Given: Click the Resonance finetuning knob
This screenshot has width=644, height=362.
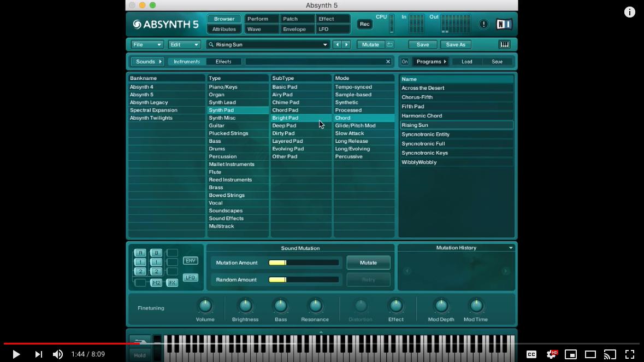Looking at the screenshot, I should click(315, 306).
